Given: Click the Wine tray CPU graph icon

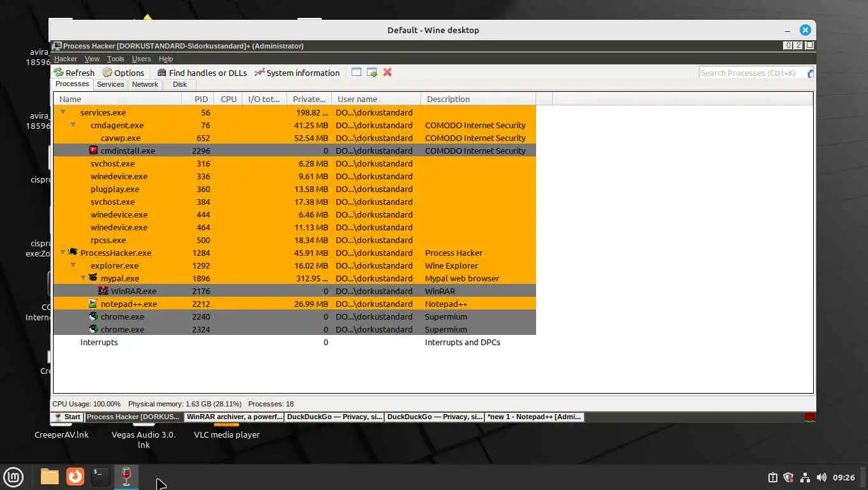Looking at the screenshot, I should pyautogui.click(x=809, y=417).
